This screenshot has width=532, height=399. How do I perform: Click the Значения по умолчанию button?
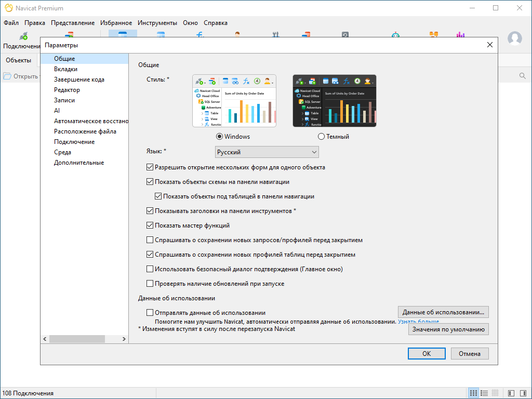point(448,329)
